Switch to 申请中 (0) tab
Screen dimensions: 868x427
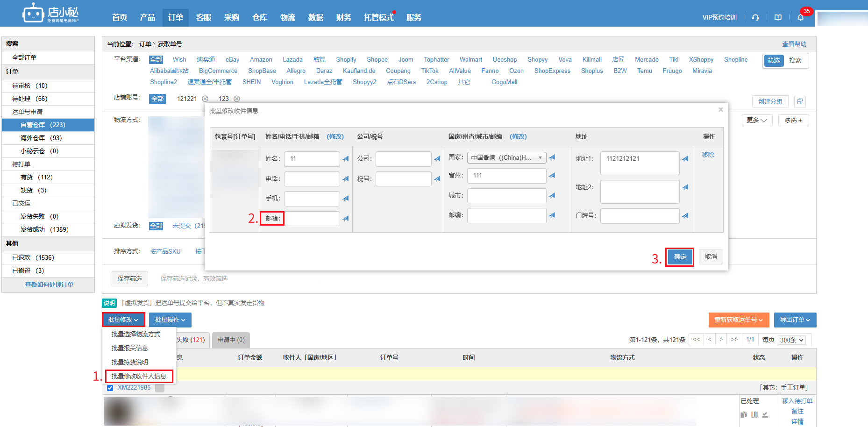click(x=231, y=340)
